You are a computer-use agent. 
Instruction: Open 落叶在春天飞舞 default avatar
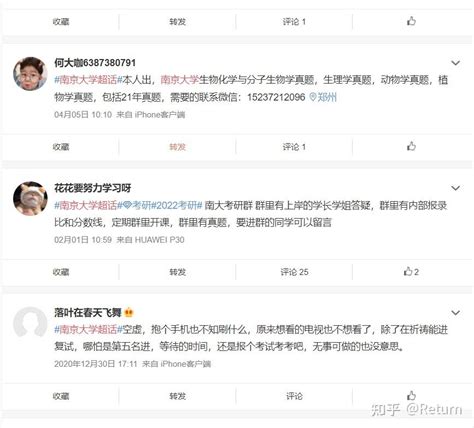(x=30, y=323)
